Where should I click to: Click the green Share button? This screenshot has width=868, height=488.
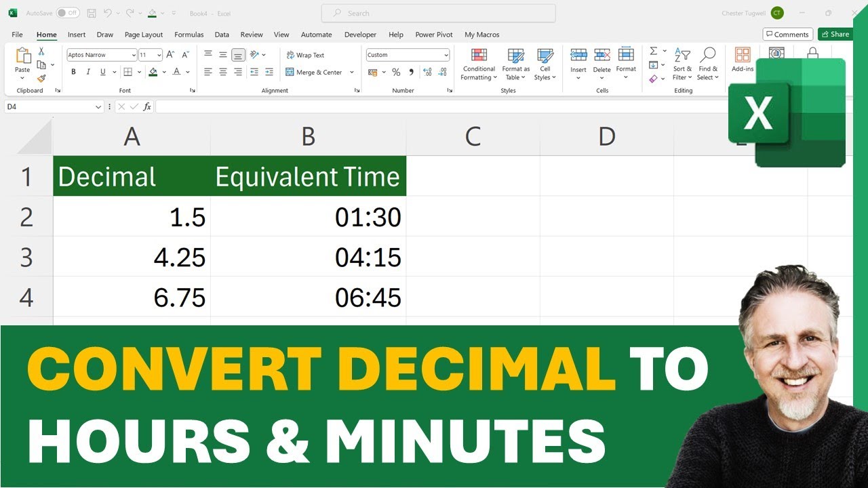[835, 35]
